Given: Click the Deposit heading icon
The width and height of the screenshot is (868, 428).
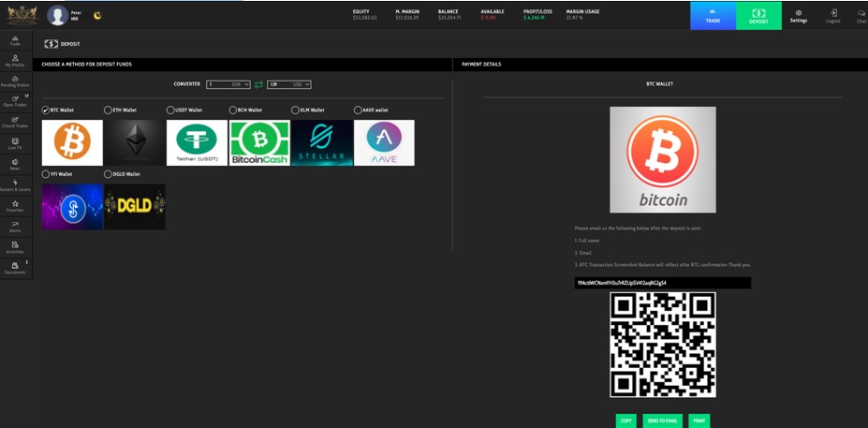Looking at the screenshot, I should point(51,44).
